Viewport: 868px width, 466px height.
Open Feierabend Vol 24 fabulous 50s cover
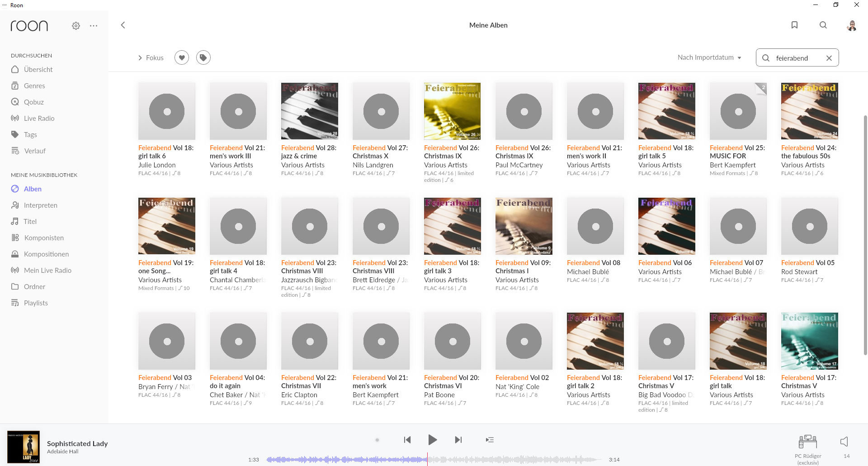[810, 111]
